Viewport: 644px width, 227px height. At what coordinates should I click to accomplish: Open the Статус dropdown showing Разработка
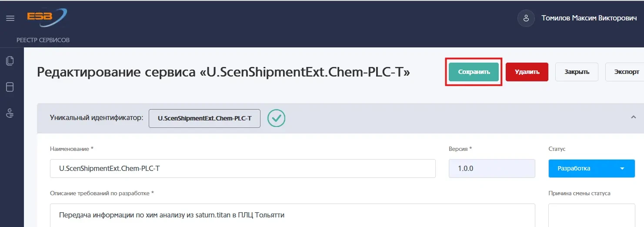[591, 168]
